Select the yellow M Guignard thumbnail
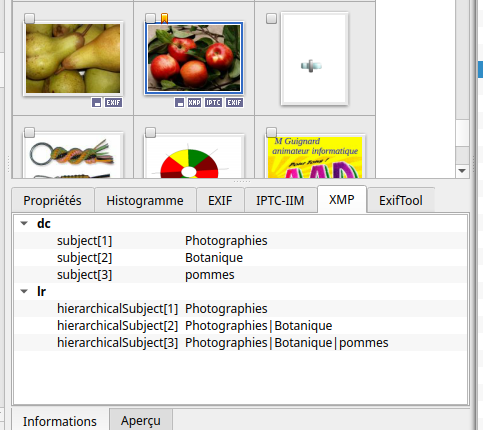Viewport: 483px width, 430px height. [315, 157]
